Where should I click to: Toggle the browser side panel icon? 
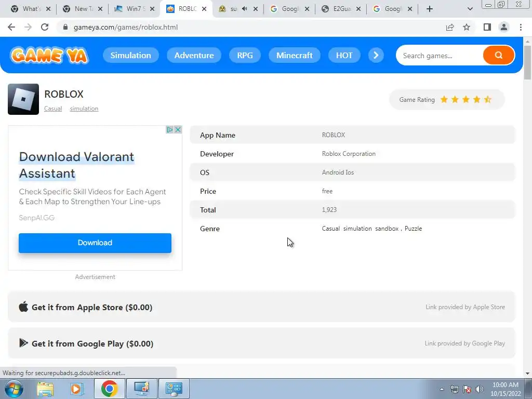pyautogui.click(x=487, y=27)
